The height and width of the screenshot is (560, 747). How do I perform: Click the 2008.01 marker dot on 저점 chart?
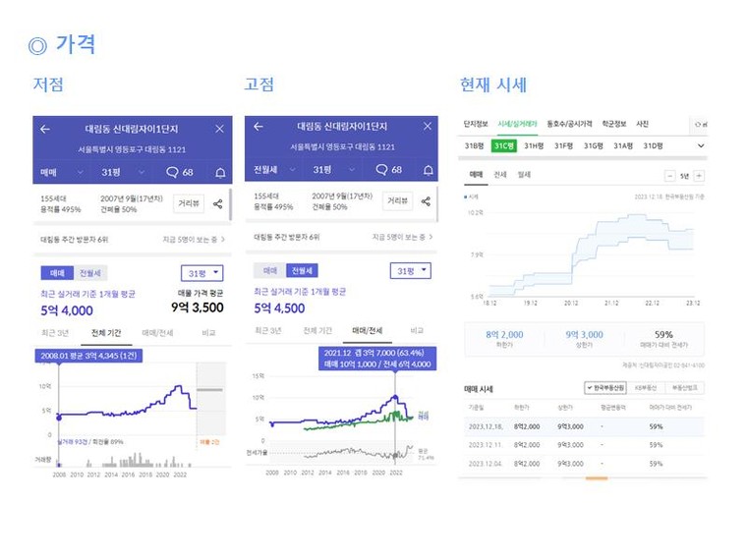(59, 418)
